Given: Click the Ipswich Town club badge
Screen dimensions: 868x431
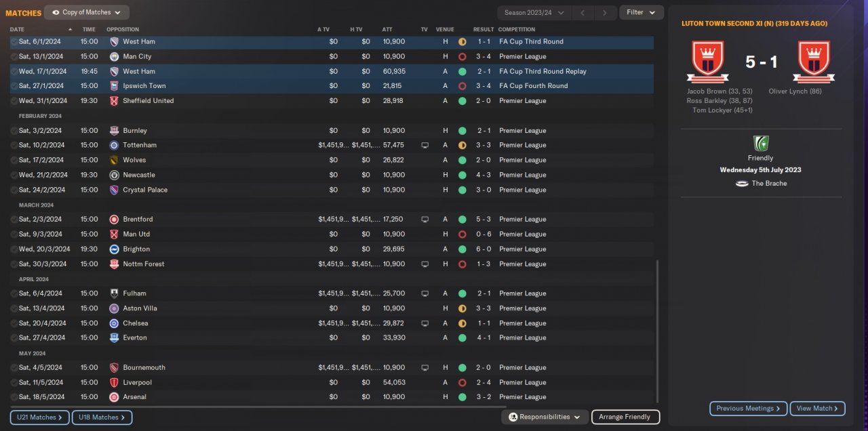Looking at the screenshot, I should 114,86.
